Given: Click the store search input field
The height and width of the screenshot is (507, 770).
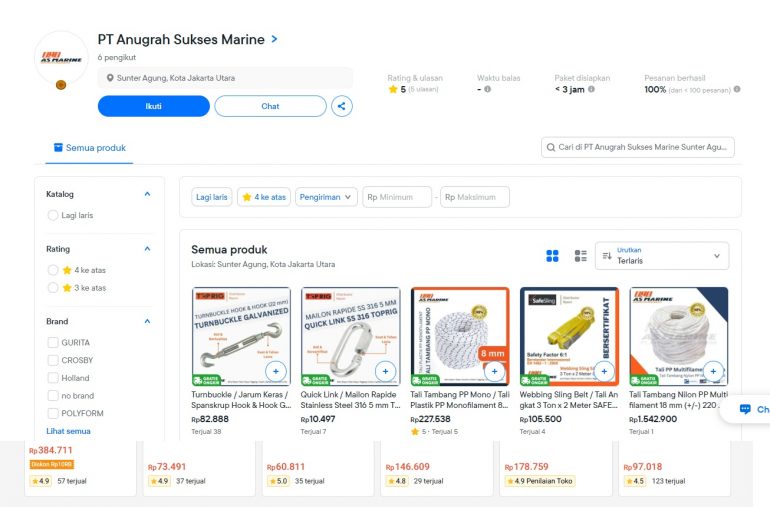Looking at the screenshot, I should 638,148.
